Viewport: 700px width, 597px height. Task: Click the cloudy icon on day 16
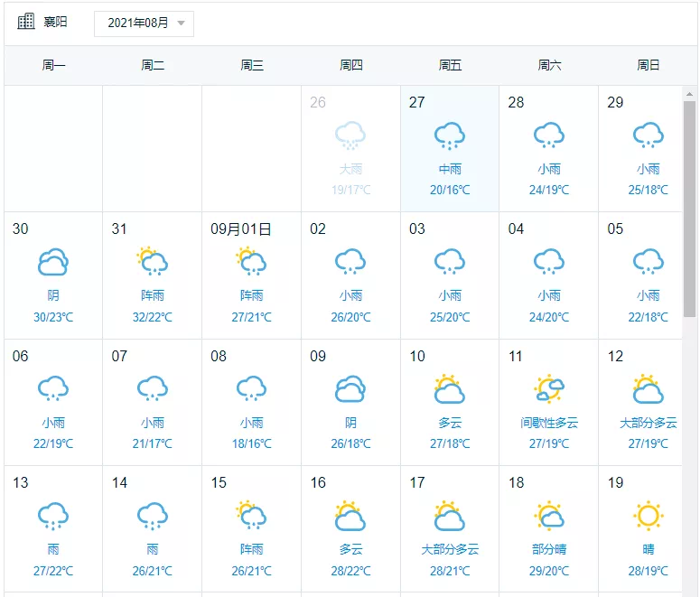point(350,516)
